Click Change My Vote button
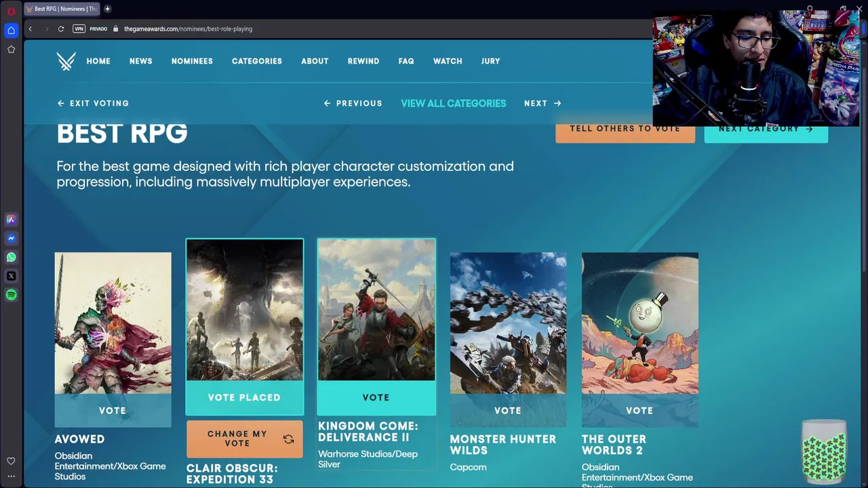 (245, 439)
